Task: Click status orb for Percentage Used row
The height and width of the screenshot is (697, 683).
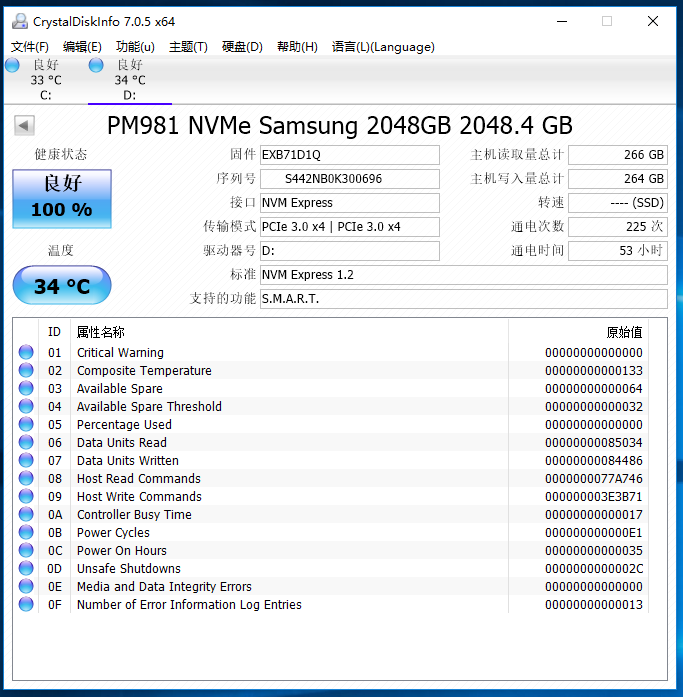Action: click(x=26, y=424)
